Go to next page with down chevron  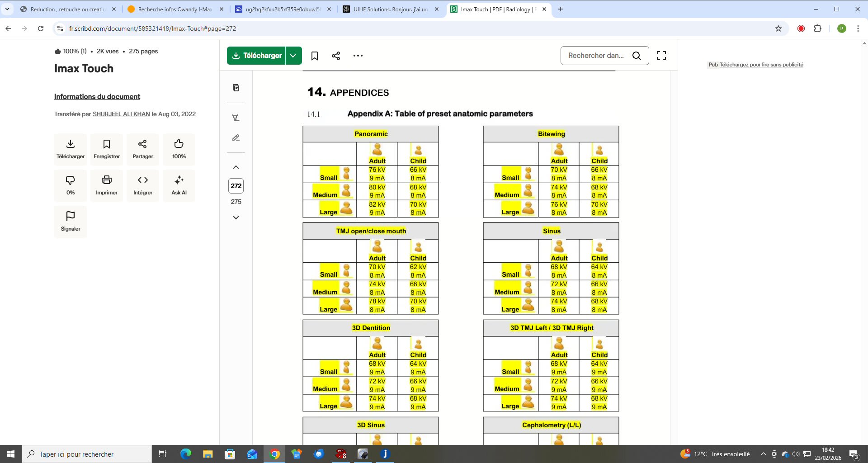236,217
